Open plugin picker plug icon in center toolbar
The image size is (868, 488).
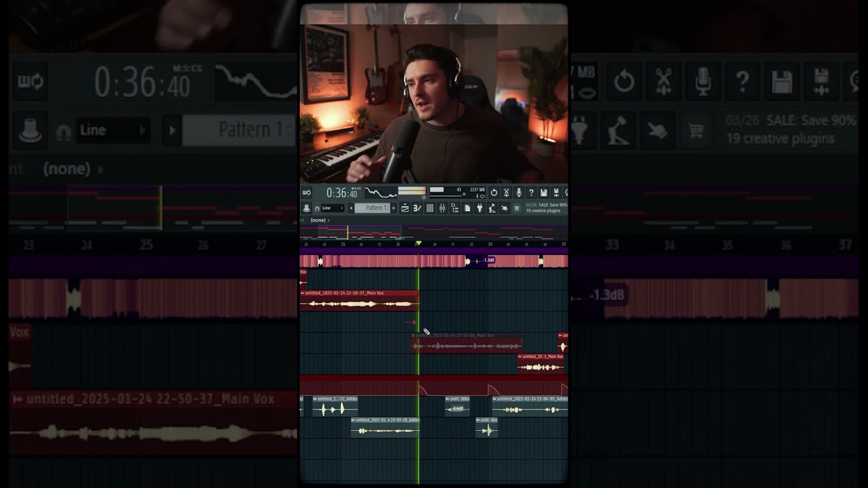(479, 208)
